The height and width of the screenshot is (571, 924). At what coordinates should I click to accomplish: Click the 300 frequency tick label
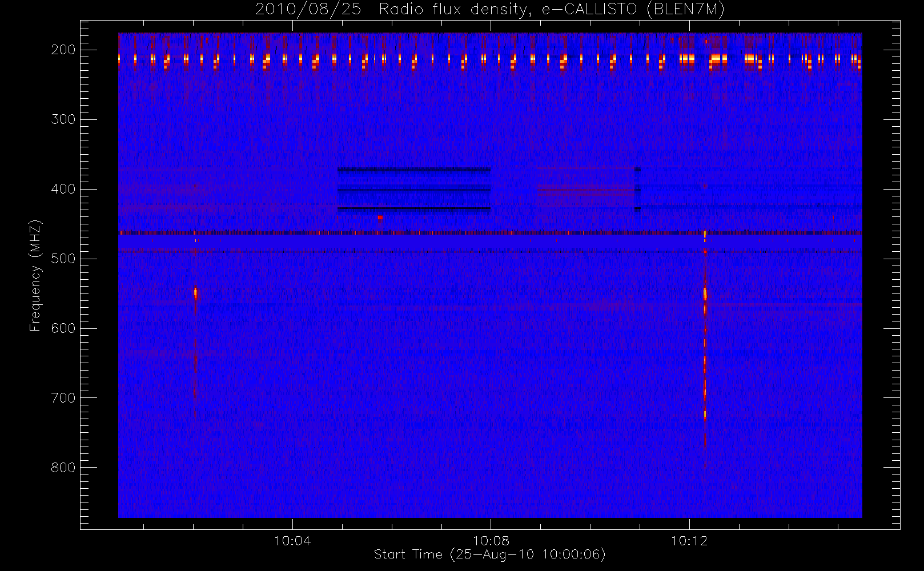tap(63, 119)
